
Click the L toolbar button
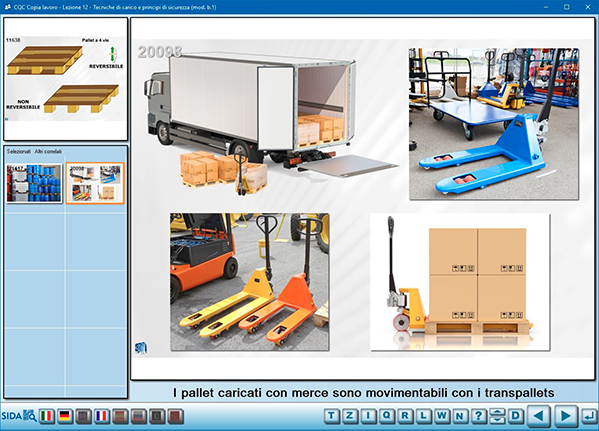pyautogui.click(x=423, y=416)
